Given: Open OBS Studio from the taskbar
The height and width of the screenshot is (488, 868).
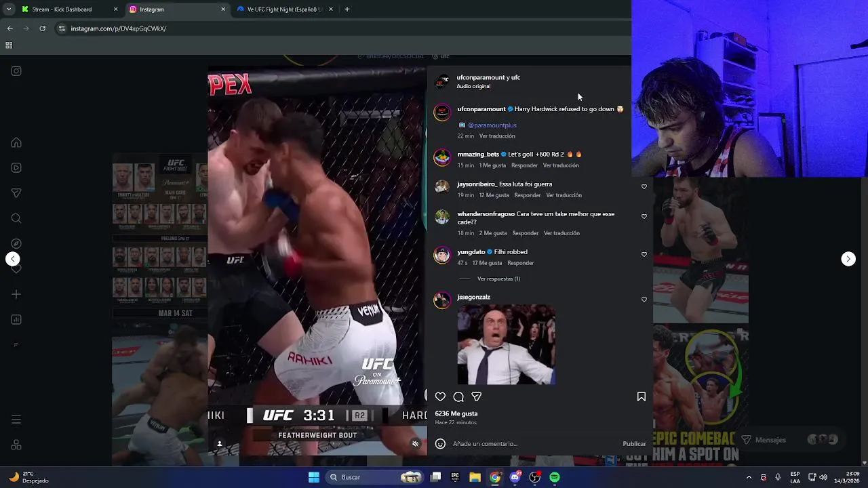Looking at the screenshot, I should [534, 477].
